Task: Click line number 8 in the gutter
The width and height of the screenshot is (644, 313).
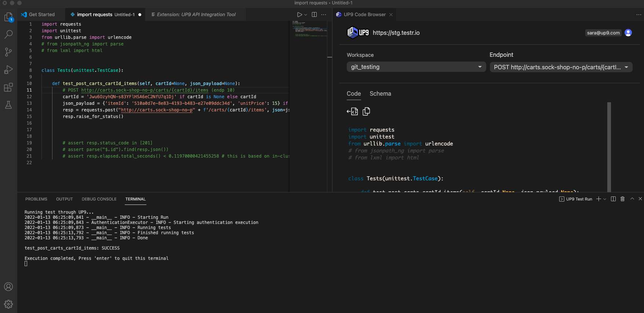Action: coord(30,70)
